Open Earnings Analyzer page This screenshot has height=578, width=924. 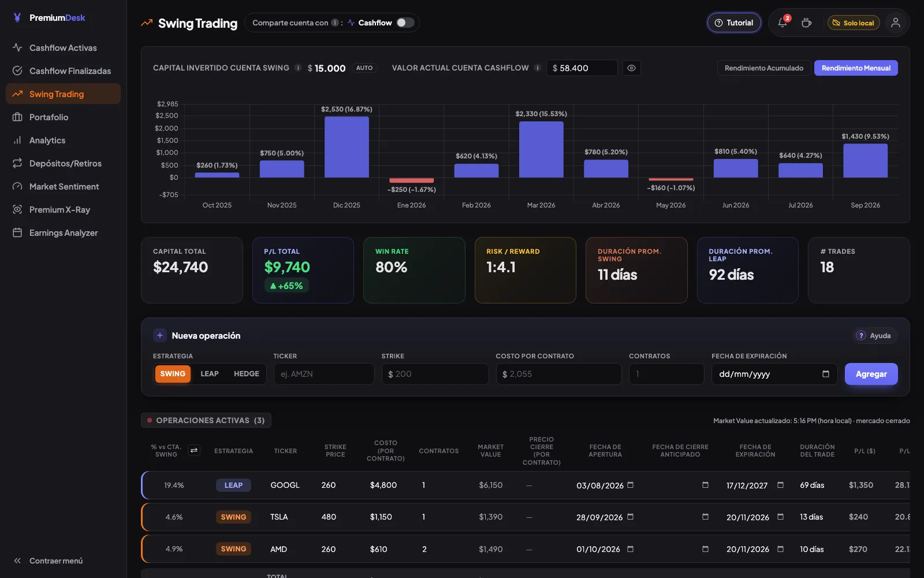click(x=63, y=232)
